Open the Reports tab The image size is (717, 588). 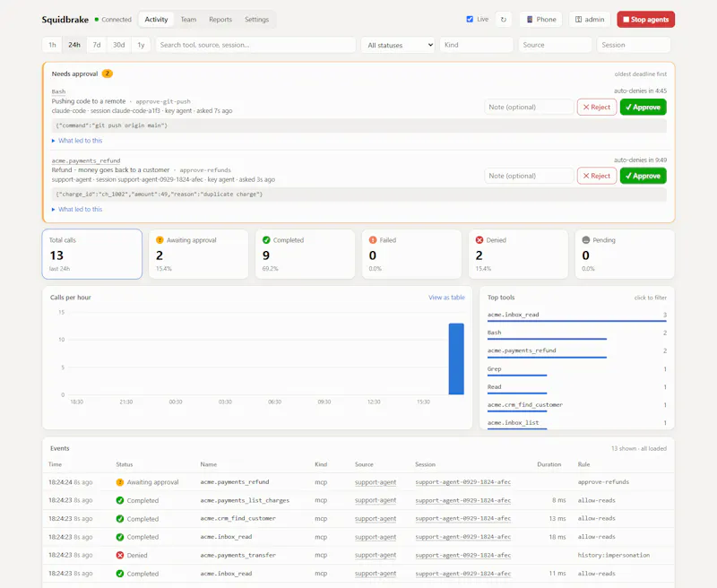[x=220, y=19]
